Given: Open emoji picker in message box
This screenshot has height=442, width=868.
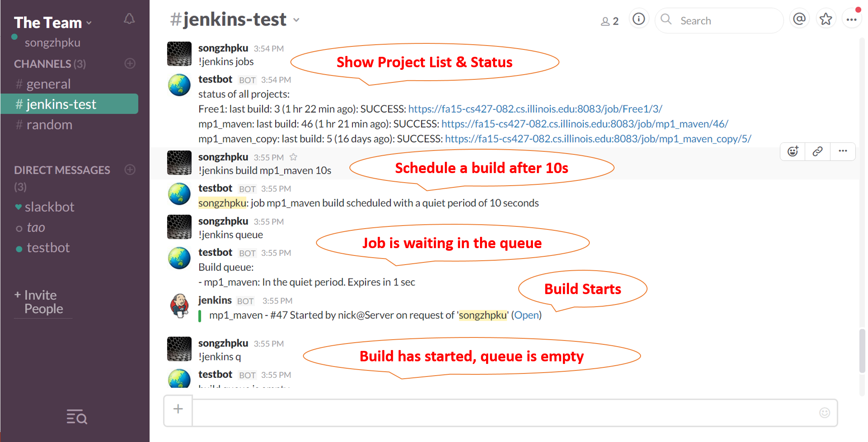Looking at the screenshot, I should (x=825, y=413).
